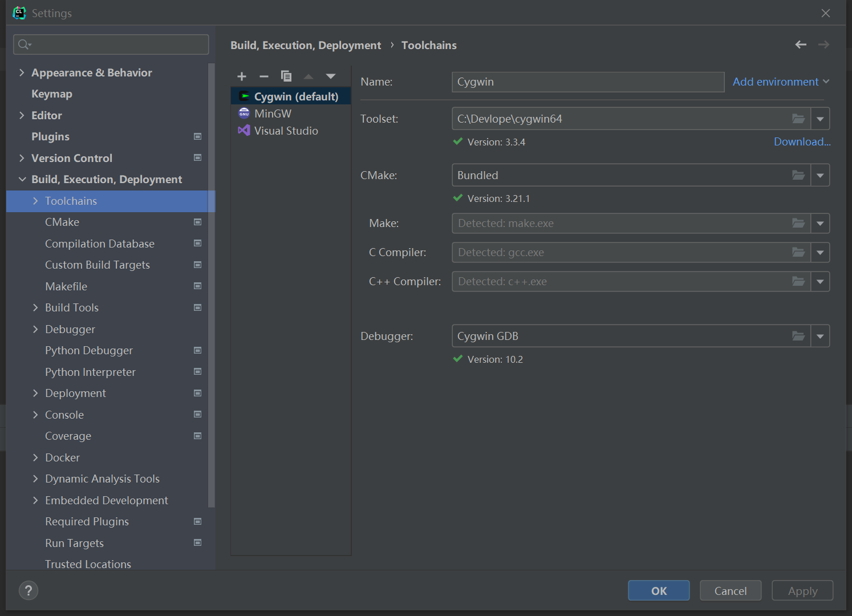The image size is (852, 616).
Task: Expand the Version Control section
Action: 22,158
